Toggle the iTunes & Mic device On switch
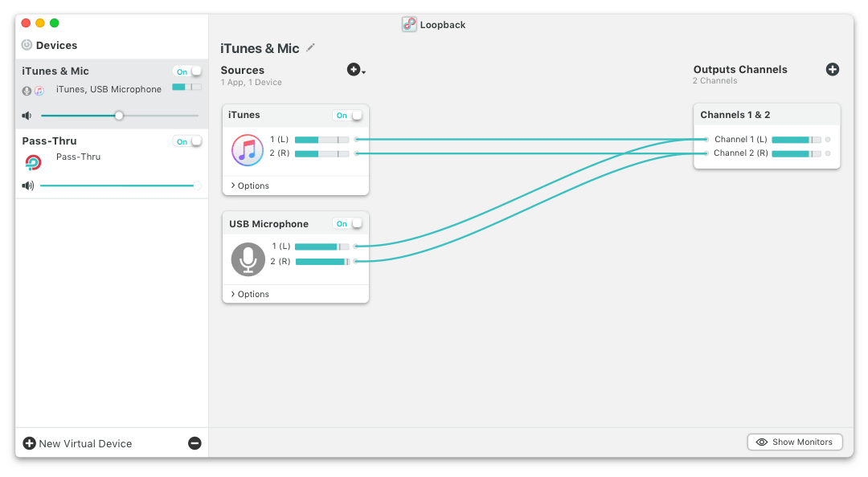This screenshot has height=477, width=868. [187, 71]
